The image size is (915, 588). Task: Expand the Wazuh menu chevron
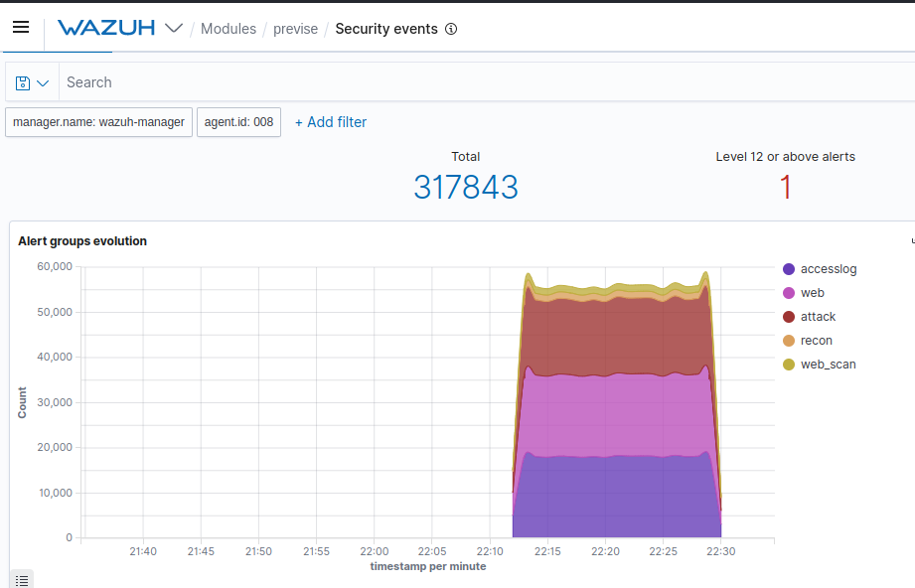pos(174,28)
